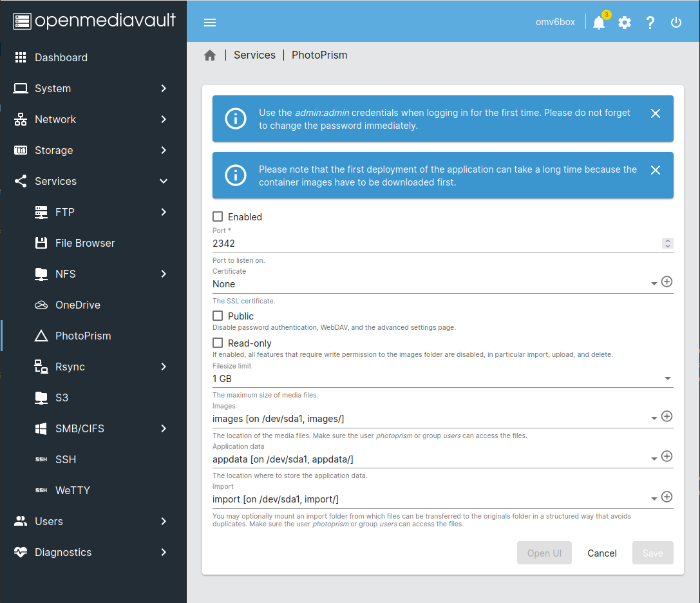This screenshot has width=700, height=603.
Task: Click the Services breadcrumb link
Action: click(x=254, y=55)
